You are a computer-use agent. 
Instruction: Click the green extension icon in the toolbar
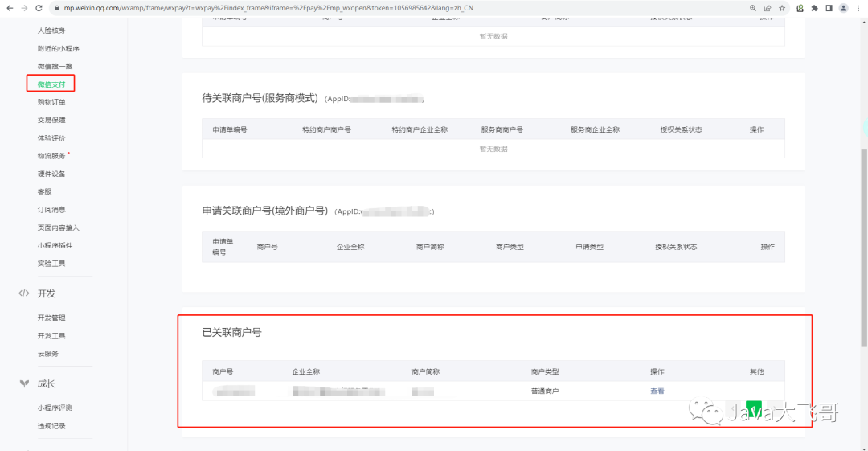[x=800, y=8]
